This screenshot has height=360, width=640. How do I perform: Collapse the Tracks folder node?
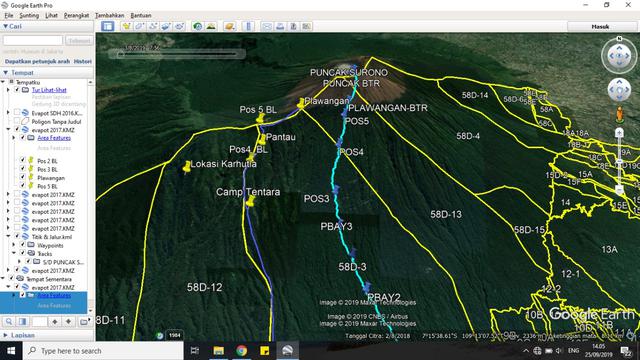pos(14,253)
